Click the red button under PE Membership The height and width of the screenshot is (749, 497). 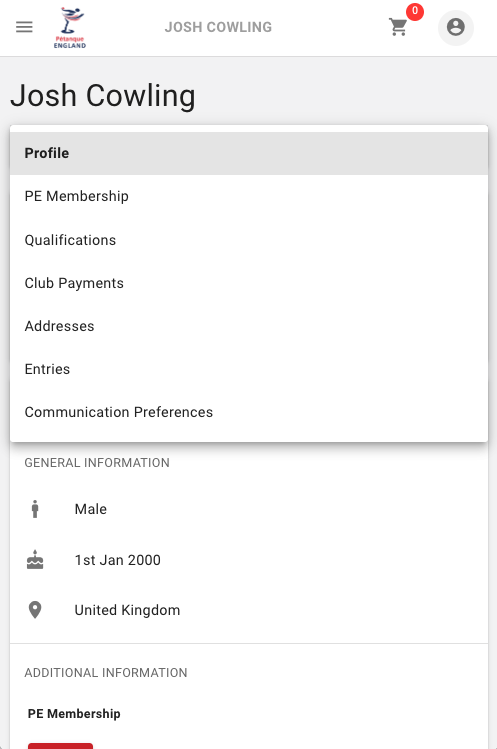(x=60, y=746)
